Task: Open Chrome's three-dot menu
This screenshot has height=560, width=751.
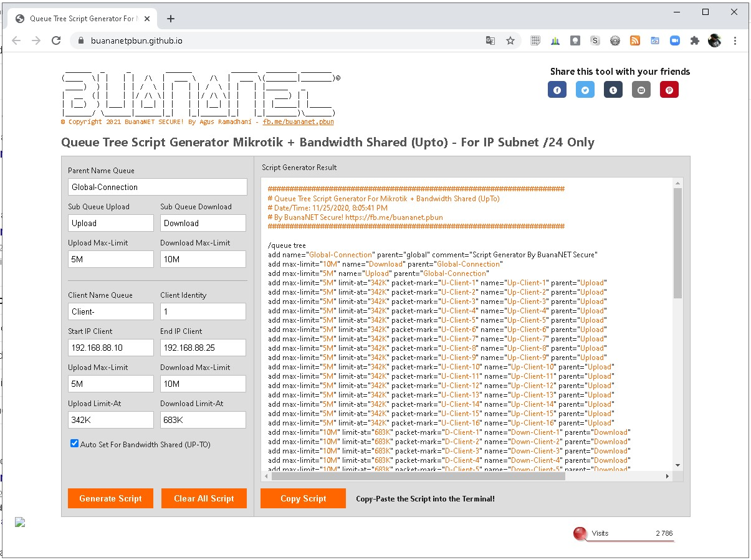Action: [x=735, y=40]
